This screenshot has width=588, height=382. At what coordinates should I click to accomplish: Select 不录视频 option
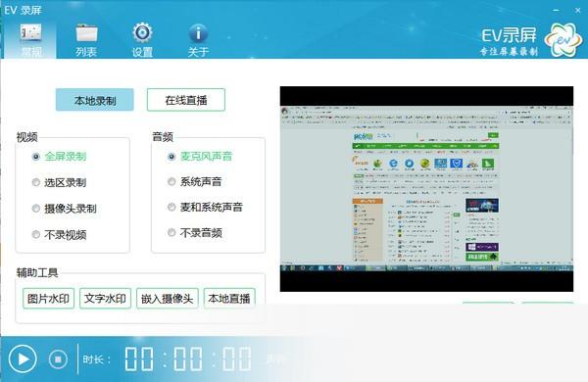click(60, 235)
